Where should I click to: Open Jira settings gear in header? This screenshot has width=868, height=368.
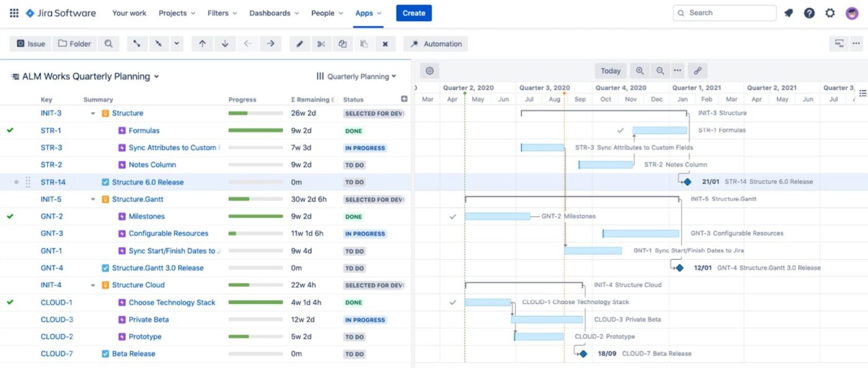click(830, 13)
